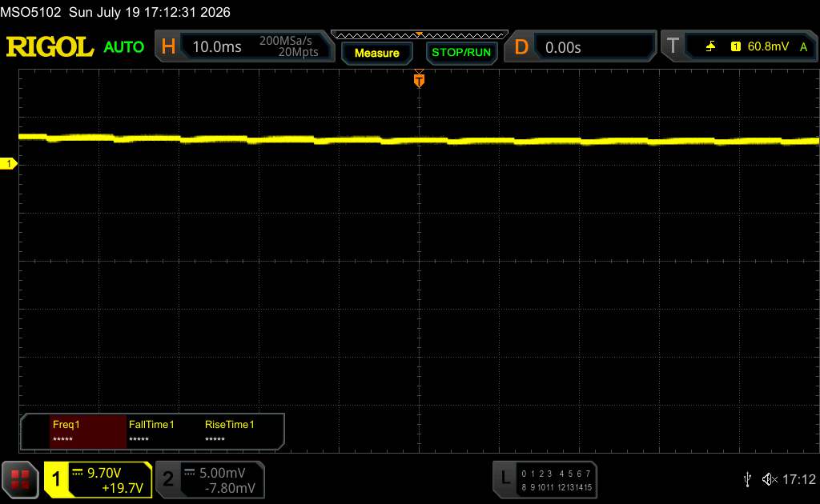Click the rising edge trigger slope icon
820x504 pixels.
pos(710,46)
